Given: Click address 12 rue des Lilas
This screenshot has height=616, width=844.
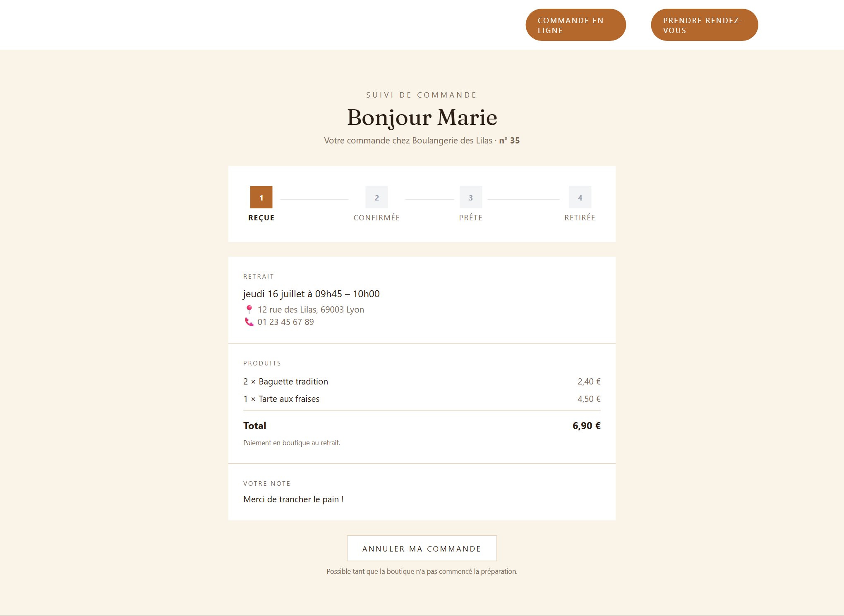Looking at the screenshot, I should coord(311,310).
